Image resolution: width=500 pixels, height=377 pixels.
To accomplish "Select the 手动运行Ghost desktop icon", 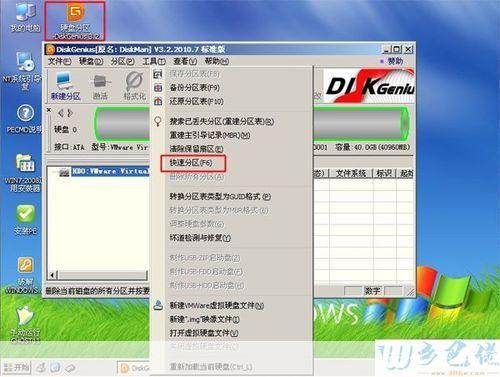I will 25,325.
